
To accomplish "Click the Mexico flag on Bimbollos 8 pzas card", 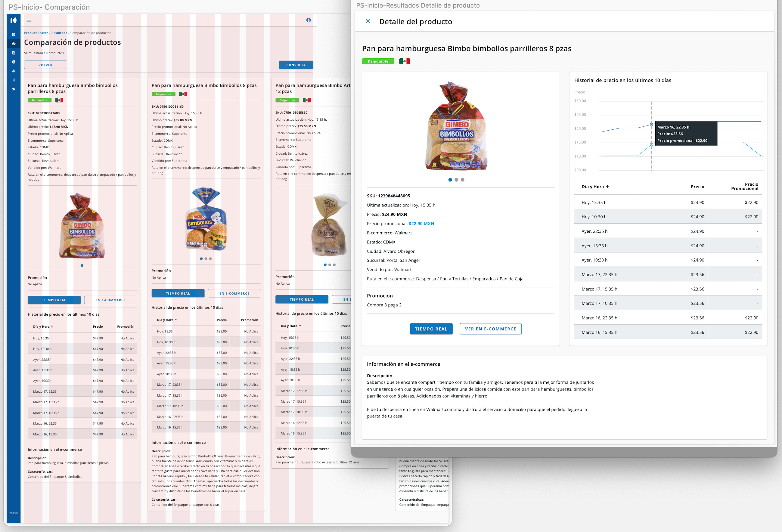I will (183, 94).
